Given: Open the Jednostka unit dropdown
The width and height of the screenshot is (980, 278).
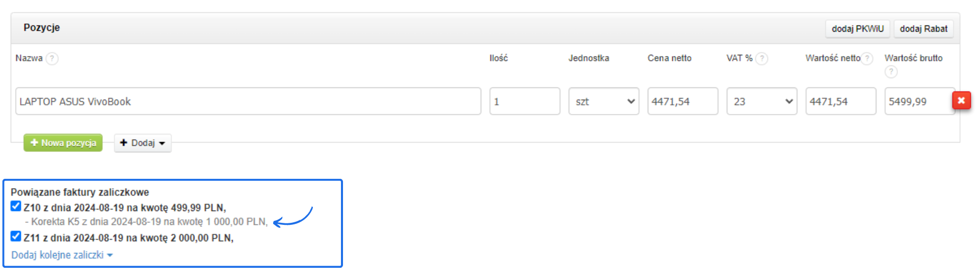Looking at the screenshot, I should tap(604, 101).
